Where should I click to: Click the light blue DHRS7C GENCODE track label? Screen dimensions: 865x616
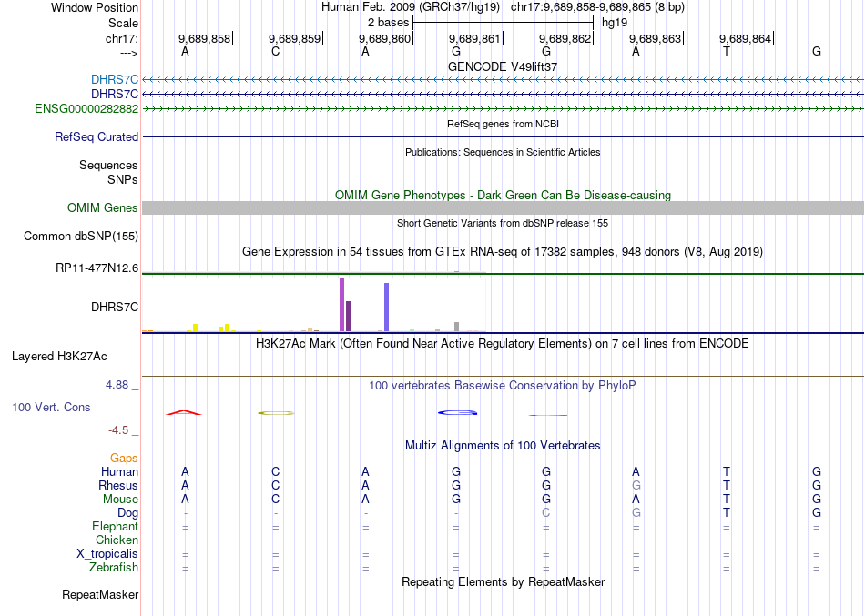click(x=115, y=80)
